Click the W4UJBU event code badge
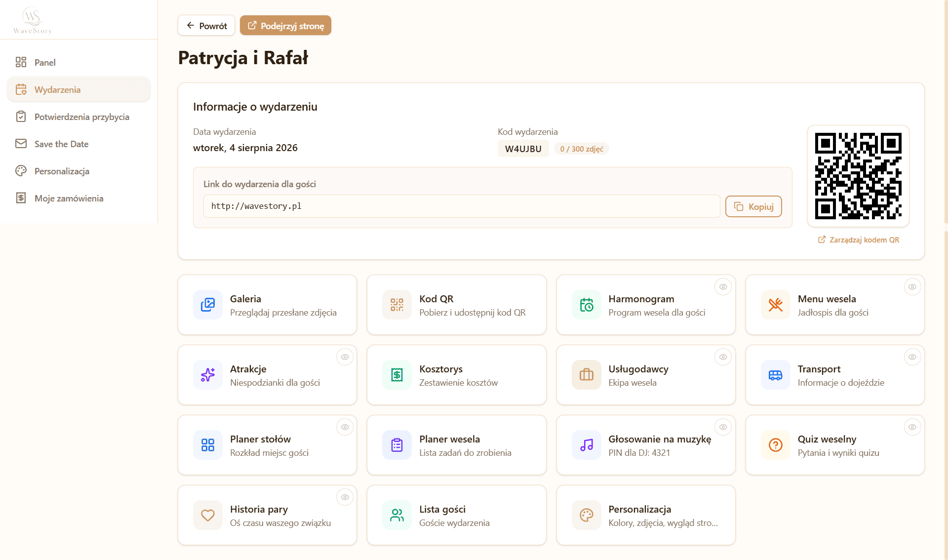Viewport: 948px width, 560px height. (523, 149)
